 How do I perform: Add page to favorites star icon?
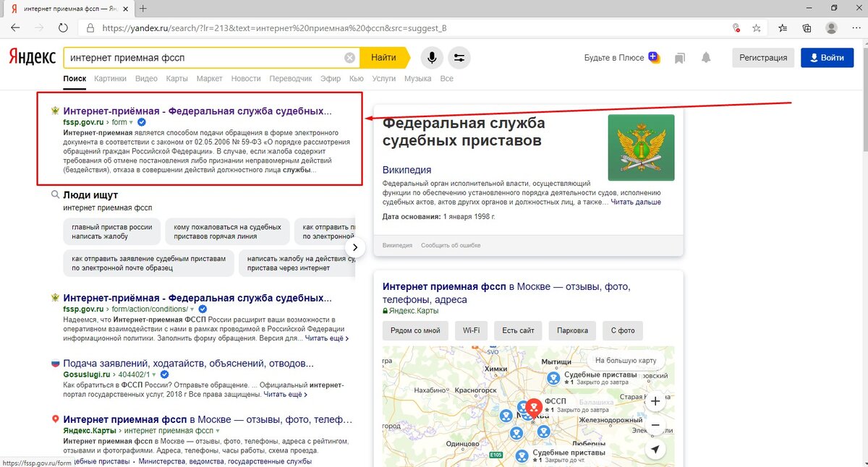point(757,28)
